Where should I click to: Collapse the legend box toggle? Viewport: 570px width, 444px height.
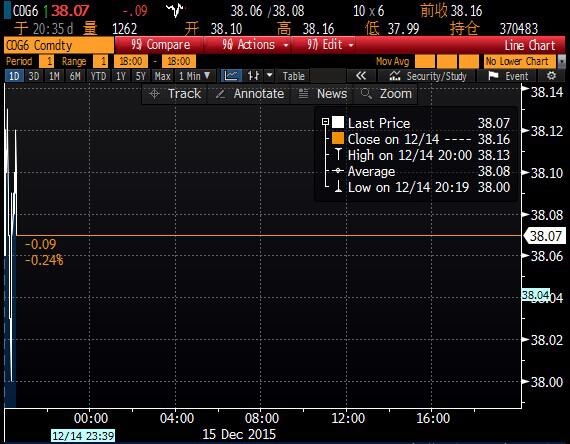pos(325,121)
